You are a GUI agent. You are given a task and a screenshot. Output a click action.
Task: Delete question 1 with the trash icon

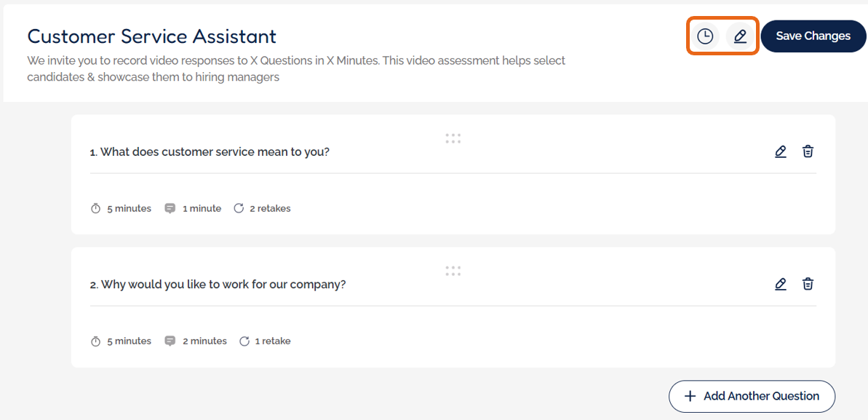click(x=808, y=151)
